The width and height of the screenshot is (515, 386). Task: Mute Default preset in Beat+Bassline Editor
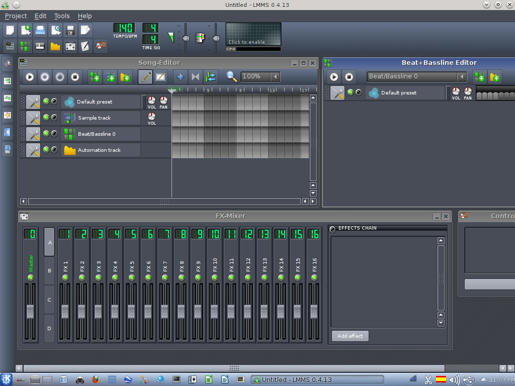click(x=350, y=92)
